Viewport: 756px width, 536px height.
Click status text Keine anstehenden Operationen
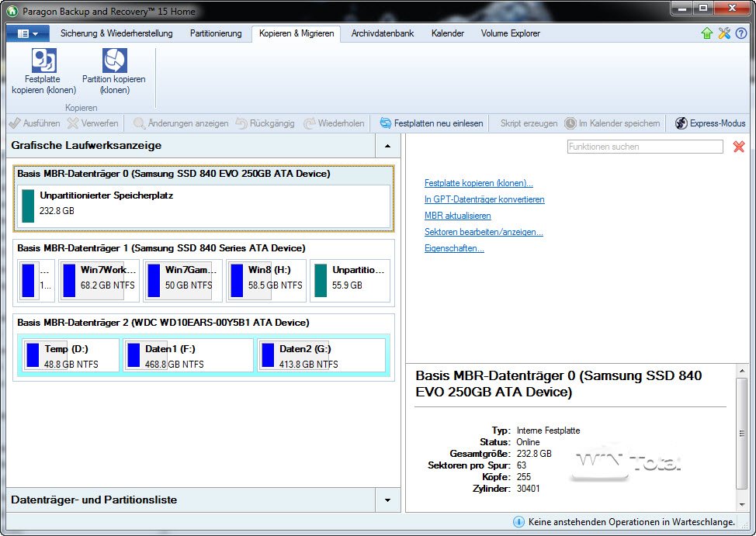632,522
